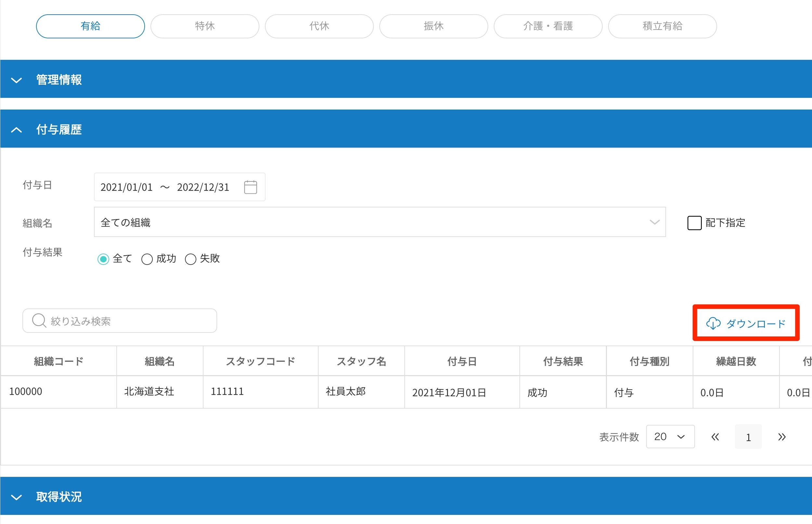Select the 成功 radio button
Viewport: 812px width, 524px height.
[147, 259]
